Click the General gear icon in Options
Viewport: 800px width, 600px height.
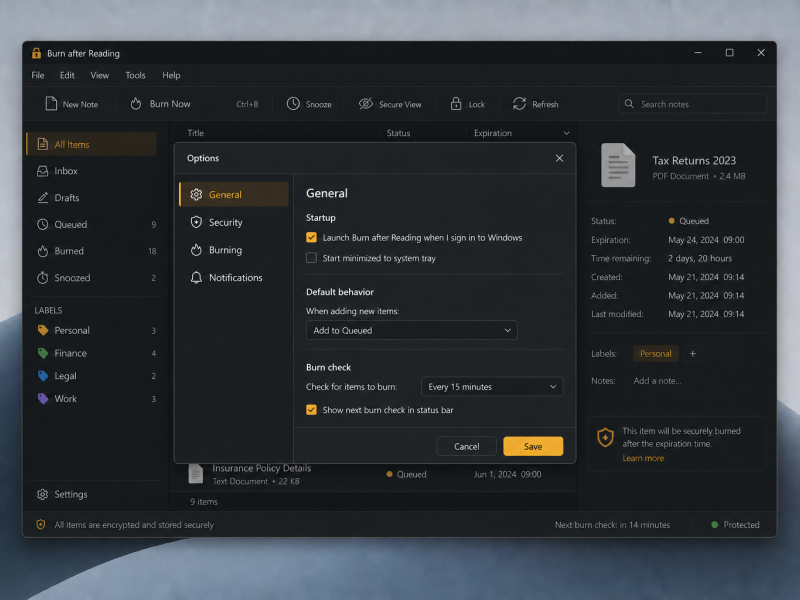pyautogui.click(x=196, y=194)
